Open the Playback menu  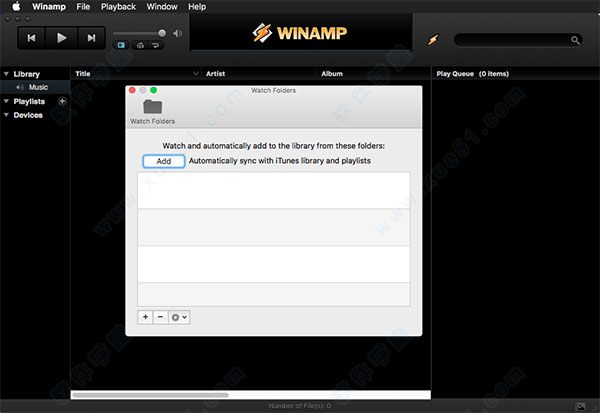(x=118, y=7)
